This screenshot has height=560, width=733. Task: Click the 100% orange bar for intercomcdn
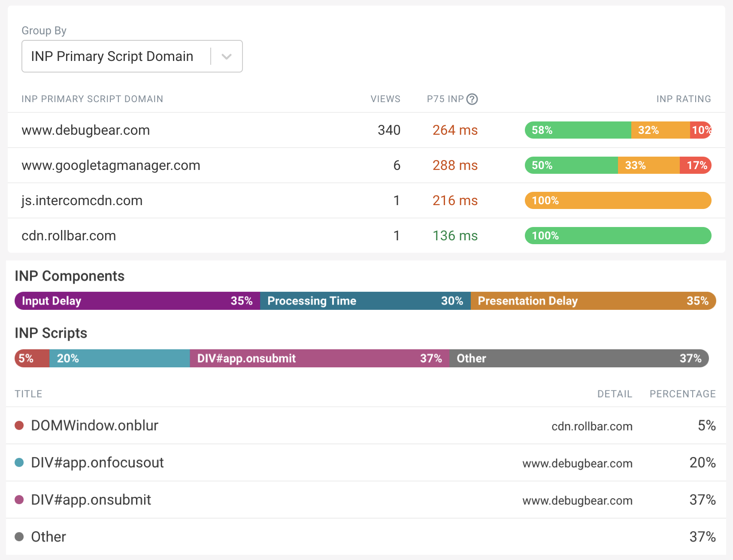[618, 200]
